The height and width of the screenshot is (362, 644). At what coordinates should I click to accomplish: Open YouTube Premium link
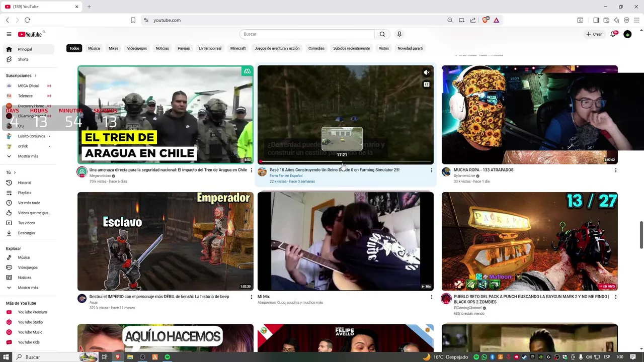(x=28, y=312)
